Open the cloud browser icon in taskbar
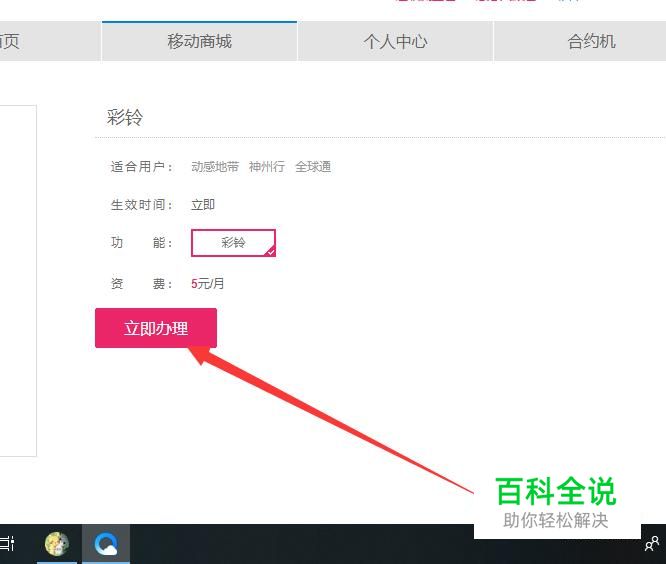 click(x=106, y=544)
